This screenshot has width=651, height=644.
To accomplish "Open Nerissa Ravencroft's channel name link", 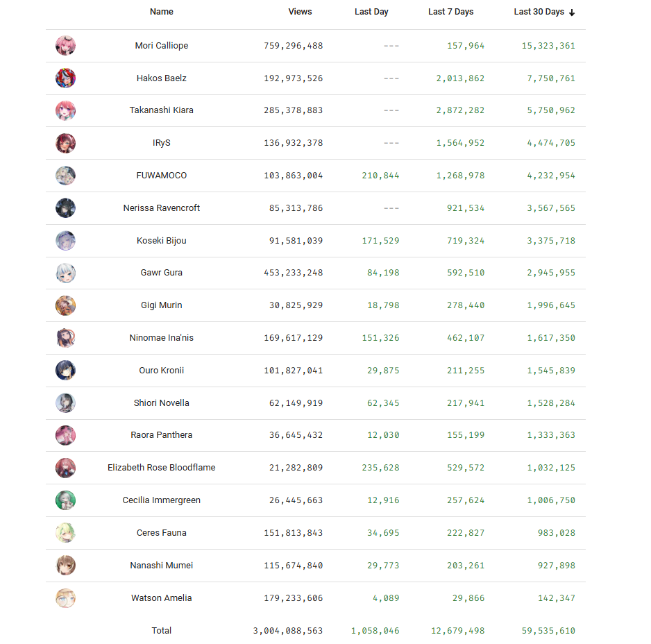I will (162, 208).
